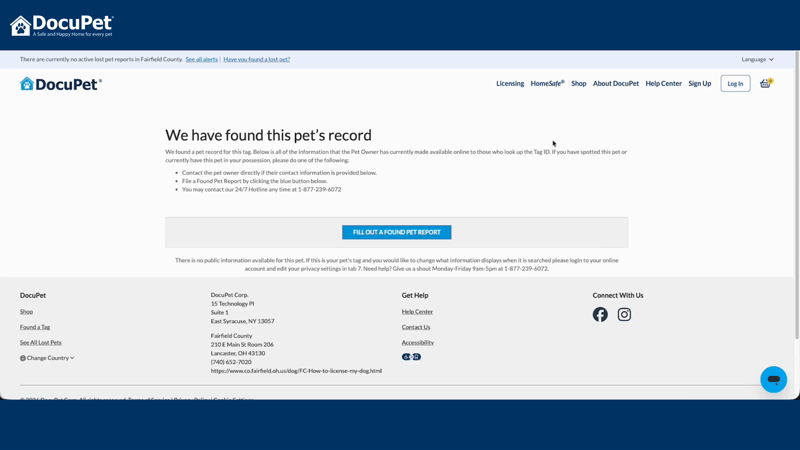Go to the Shop nav item
Screen dimensions: 800x450
coord(579,84)
